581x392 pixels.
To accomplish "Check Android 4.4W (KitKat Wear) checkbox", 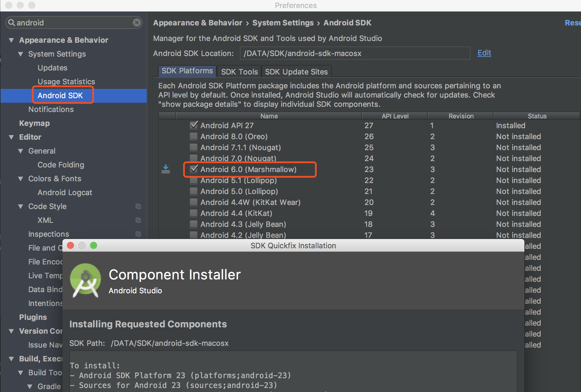I will click(193, 202).
